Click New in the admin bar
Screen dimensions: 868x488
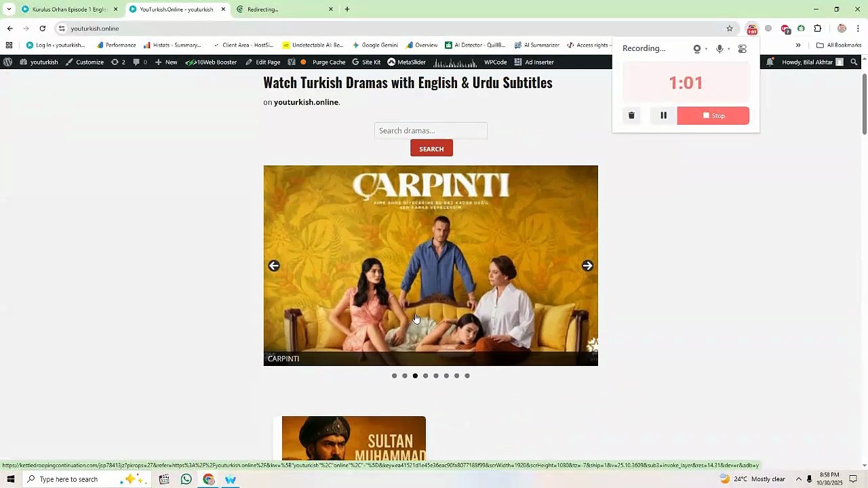point(166,62)
